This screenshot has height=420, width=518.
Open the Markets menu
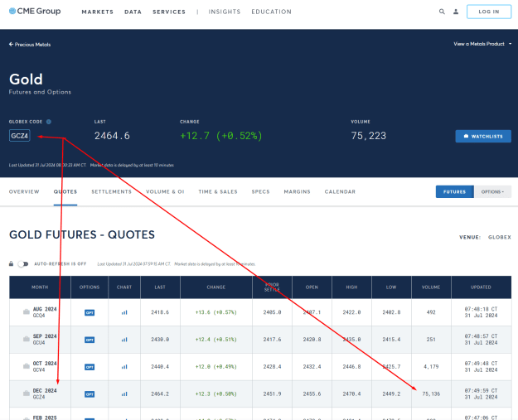point(98,12)
